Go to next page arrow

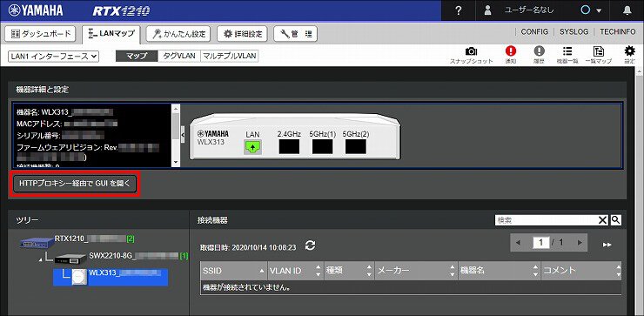click(x=580, y=243)
